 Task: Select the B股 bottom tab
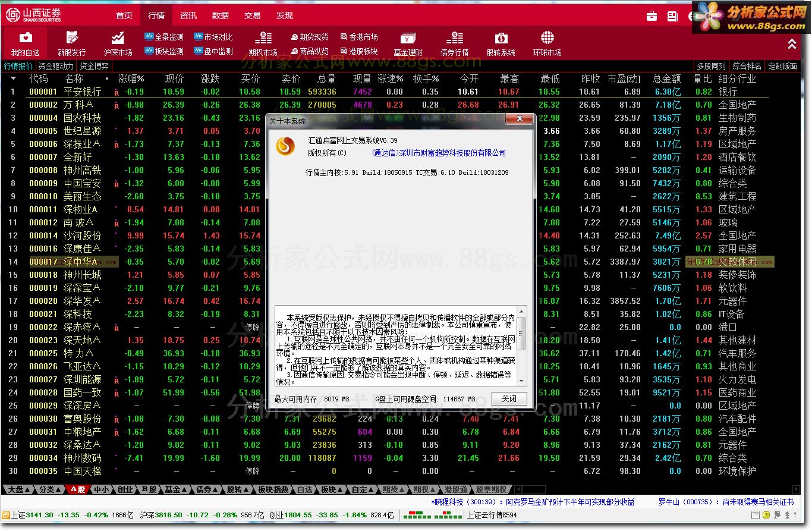(149, 489)
